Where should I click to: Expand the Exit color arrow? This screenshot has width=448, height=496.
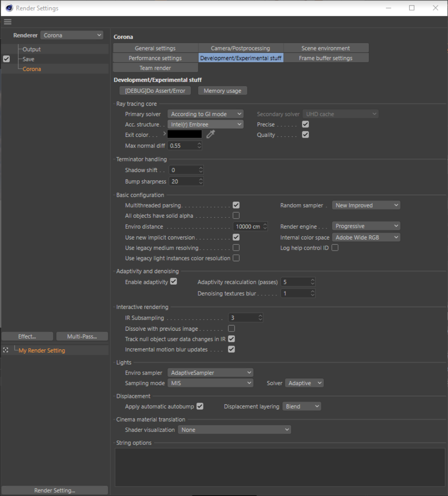(x=164, y=134)
